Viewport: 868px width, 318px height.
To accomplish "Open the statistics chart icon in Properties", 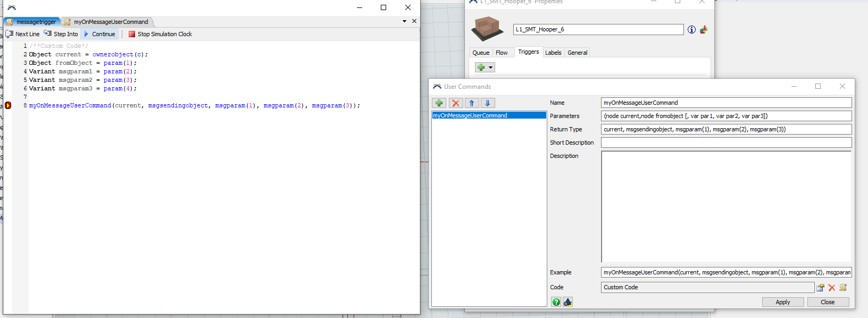I will pyautogui.click(x=704, y=30).
